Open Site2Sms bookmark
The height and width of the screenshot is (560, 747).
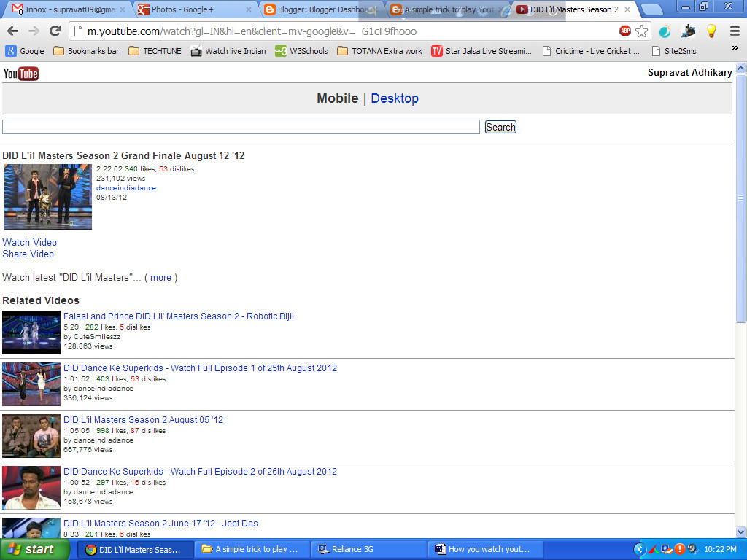coord(674,51)
